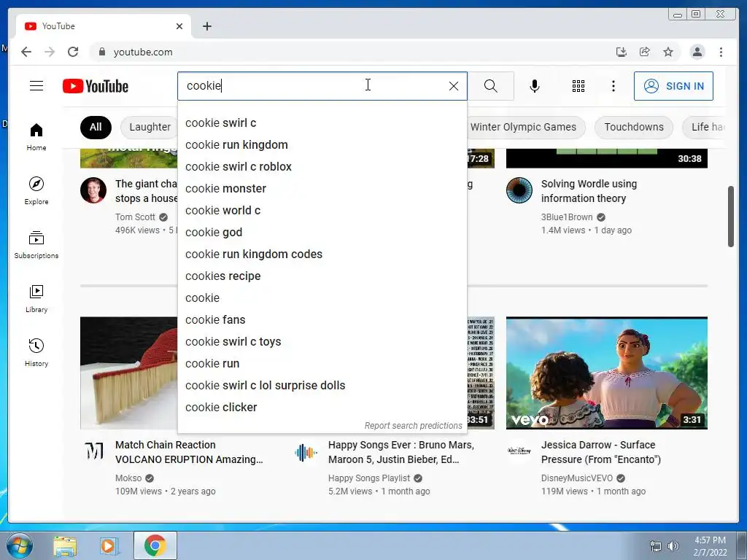Choose suggestion "cookie run kingdom codes"

click(322, 254)
